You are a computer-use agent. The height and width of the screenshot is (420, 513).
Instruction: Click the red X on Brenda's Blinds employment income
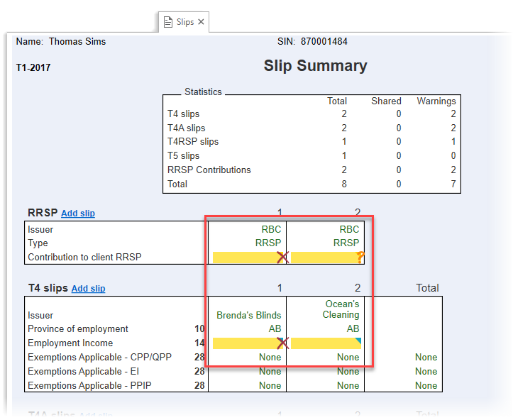[282, 343]
